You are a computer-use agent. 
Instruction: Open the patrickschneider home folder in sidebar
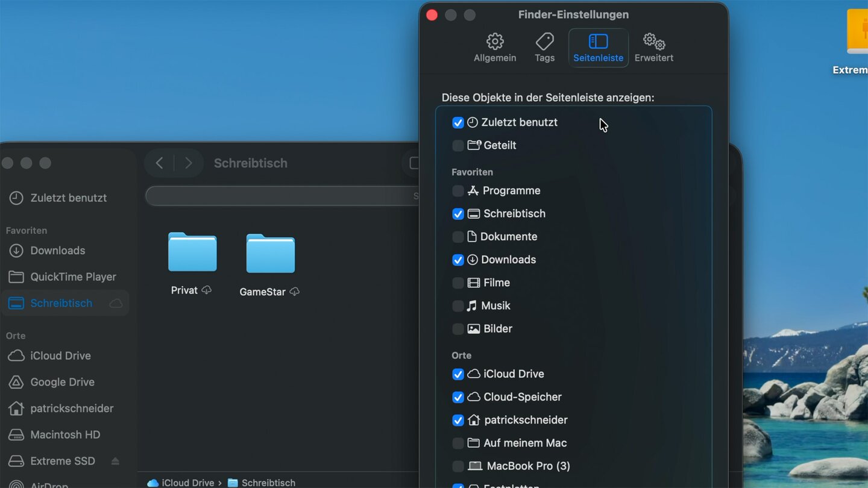coord(71,408)
